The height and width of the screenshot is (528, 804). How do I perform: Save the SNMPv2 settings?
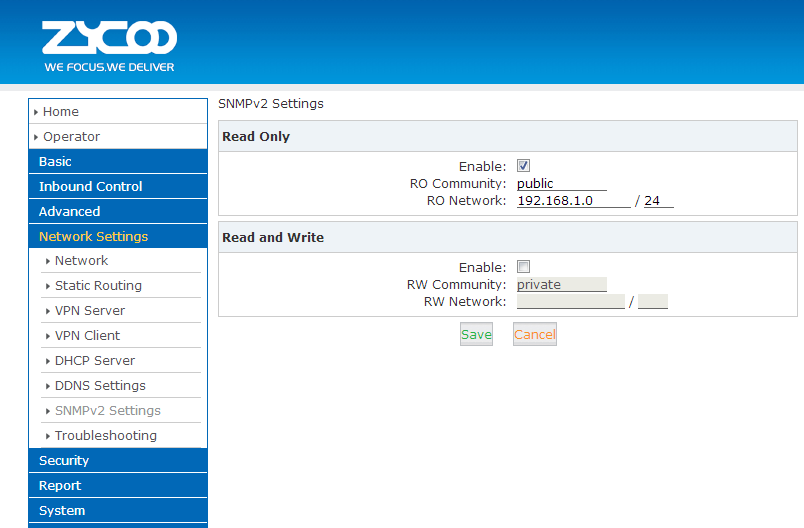[476, 335]
